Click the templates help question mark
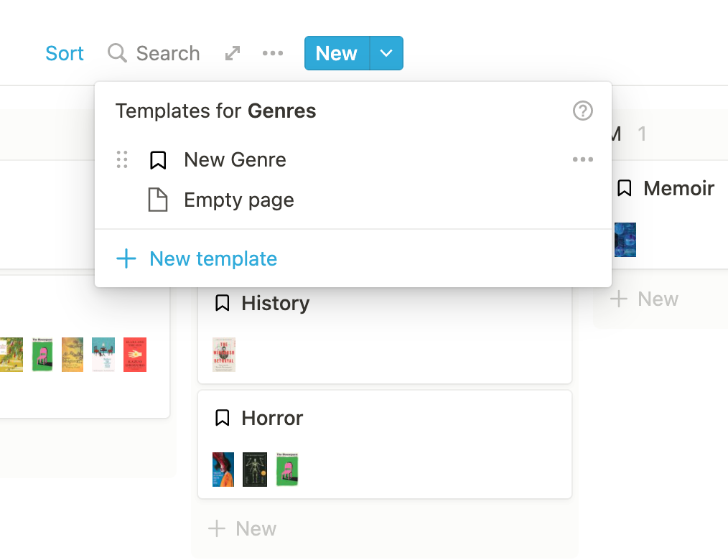This screenshot has width=728, height=560. (x=583, y=111)
